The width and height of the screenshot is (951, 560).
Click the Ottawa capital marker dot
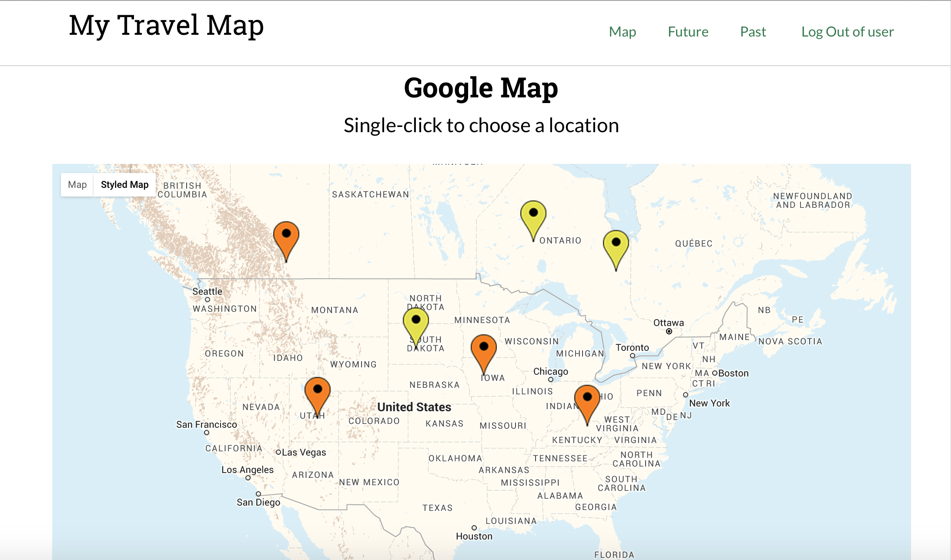pyautogui.click(x=669, y=331)
